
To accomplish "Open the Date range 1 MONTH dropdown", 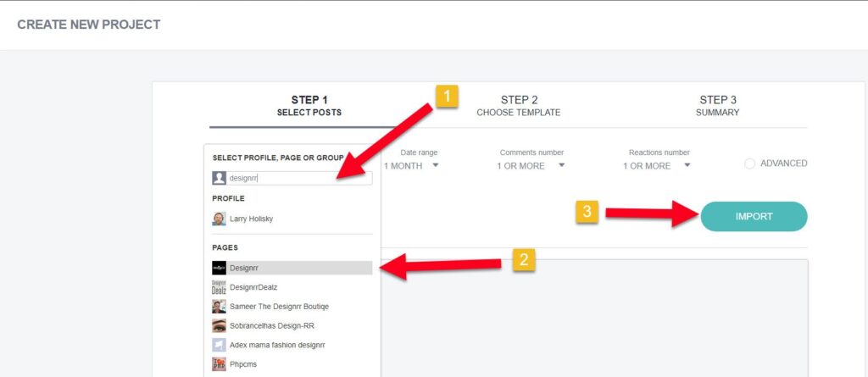I will [411, 166].
